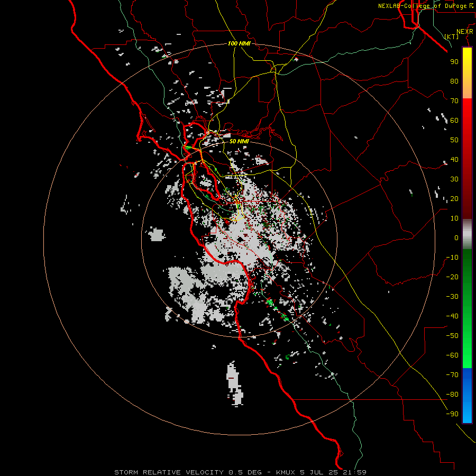Click the -90 scale label
This screenshot has width=476, height=476.
tap(452, 414)
